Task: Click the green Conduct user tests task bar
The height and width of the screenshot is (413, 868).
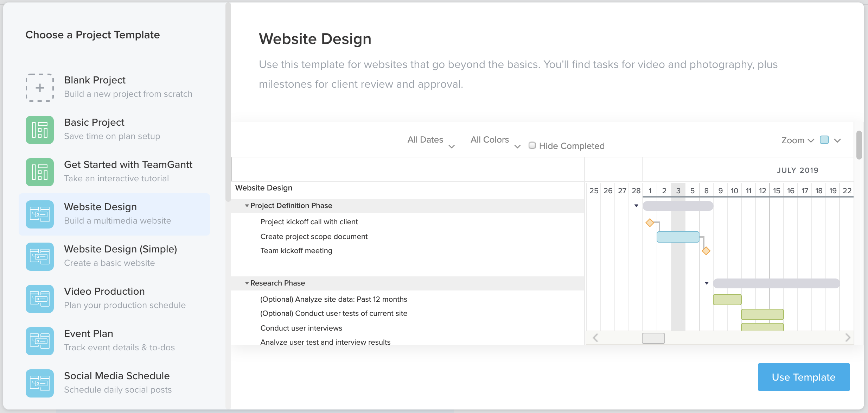Action: [x=762, y=314]
